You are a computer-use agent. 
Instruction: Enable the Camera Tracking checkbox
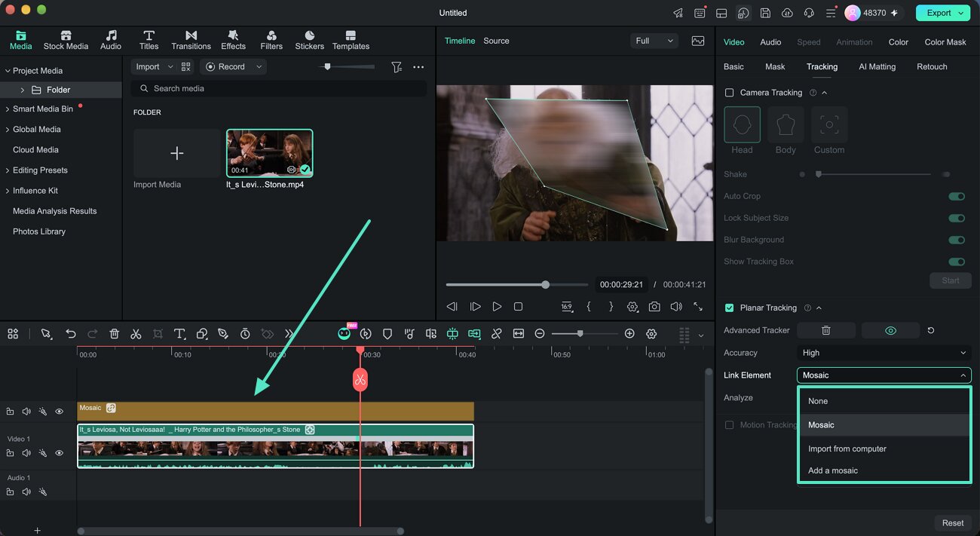[729, 93]
